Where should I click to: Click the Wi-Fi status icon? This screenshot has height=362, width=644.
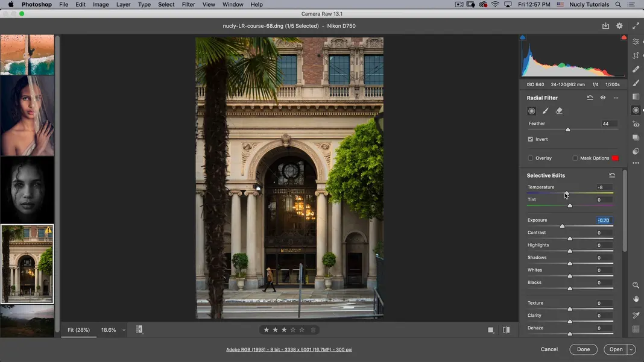point(495,4)
